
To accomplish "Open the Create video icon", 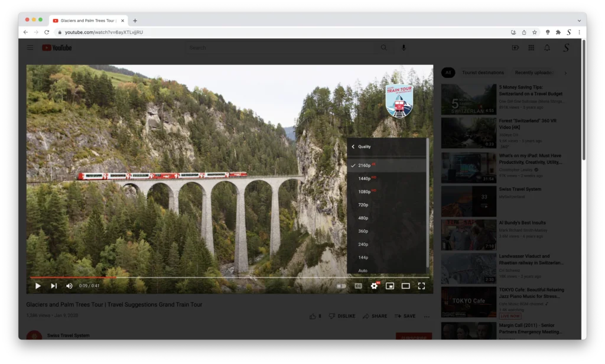I will (515, 48).
